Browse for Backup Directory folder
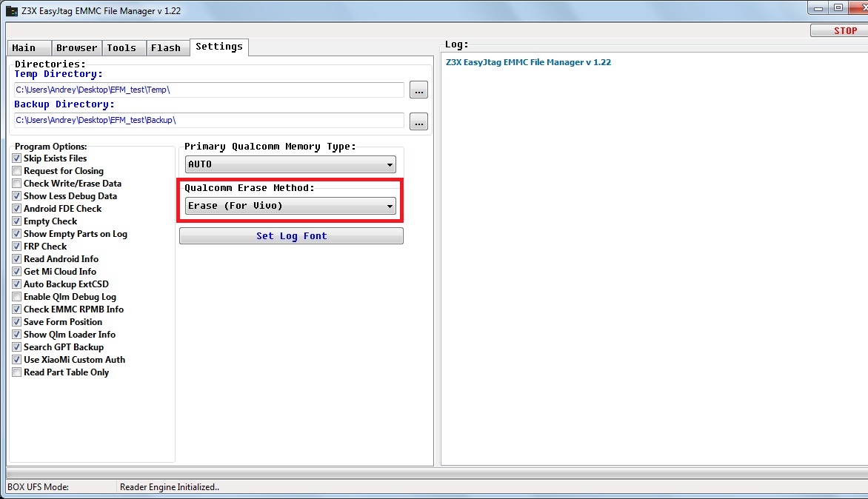Screen dimensions: 868x499 pos(418,121)
